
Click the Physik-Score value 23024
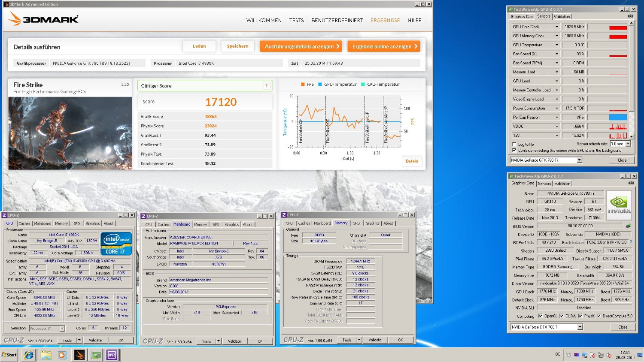pos(211,126)
